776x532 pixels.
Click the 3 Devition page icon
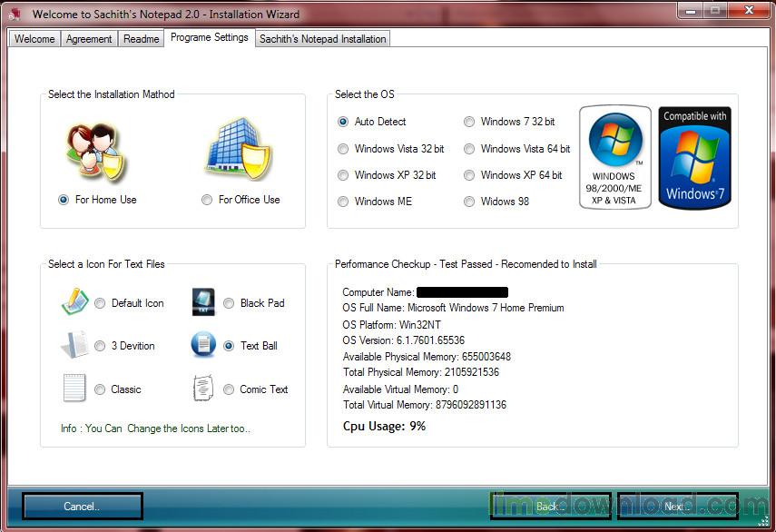tap(74, 344)
